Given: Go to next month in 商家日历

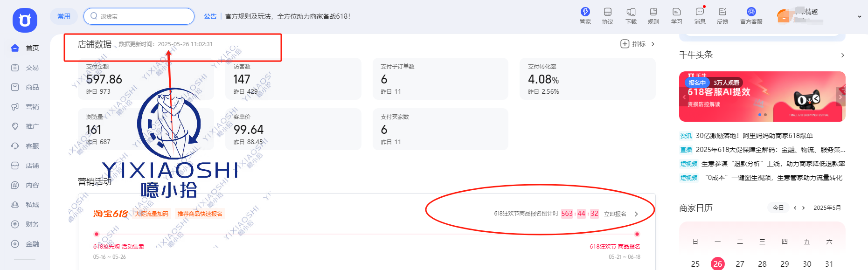Looking at the screenshot, I should point(803,208).
